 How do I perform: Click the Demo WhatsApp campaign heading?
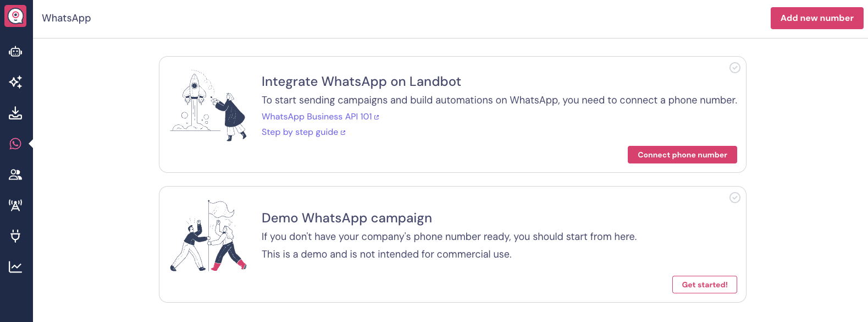click(x=346, y=218)
